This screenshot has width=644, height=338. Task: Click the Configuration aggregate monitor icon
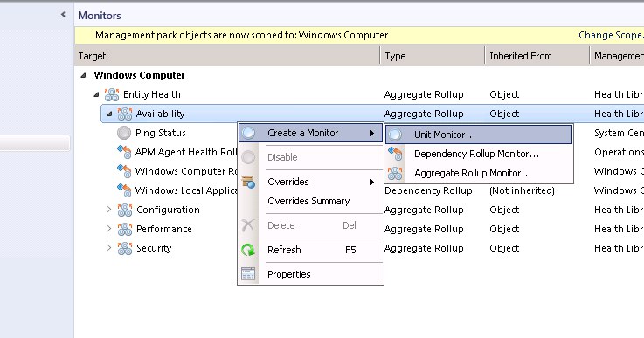[x=125, y=210]
